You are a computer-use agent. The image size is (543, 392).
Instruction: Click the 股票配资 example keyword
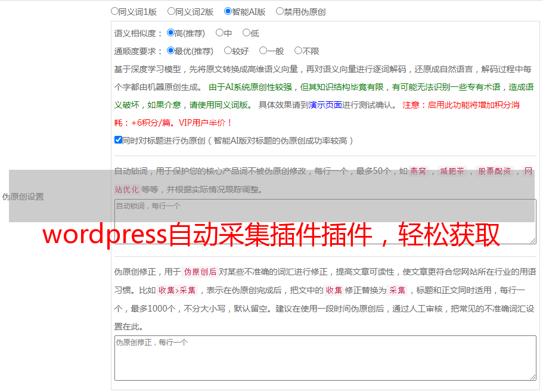(x=495, y=171)
